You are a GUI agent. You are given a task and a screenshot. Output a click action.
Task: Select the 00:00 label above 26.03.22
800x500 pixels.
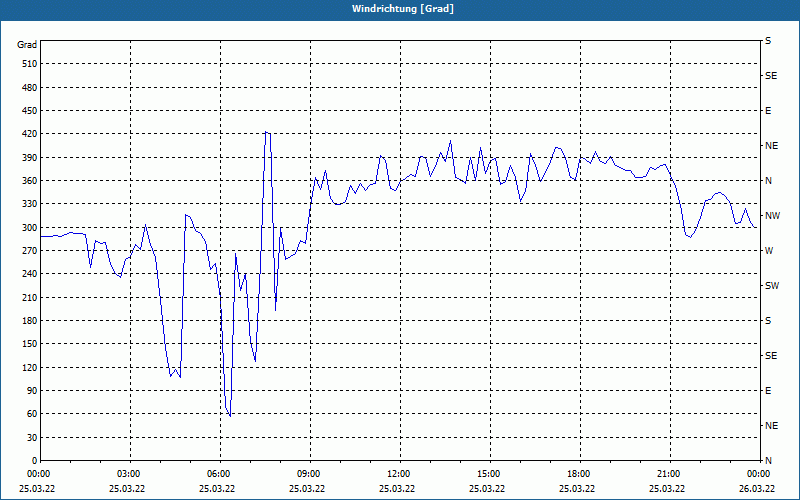coord(758,474)
